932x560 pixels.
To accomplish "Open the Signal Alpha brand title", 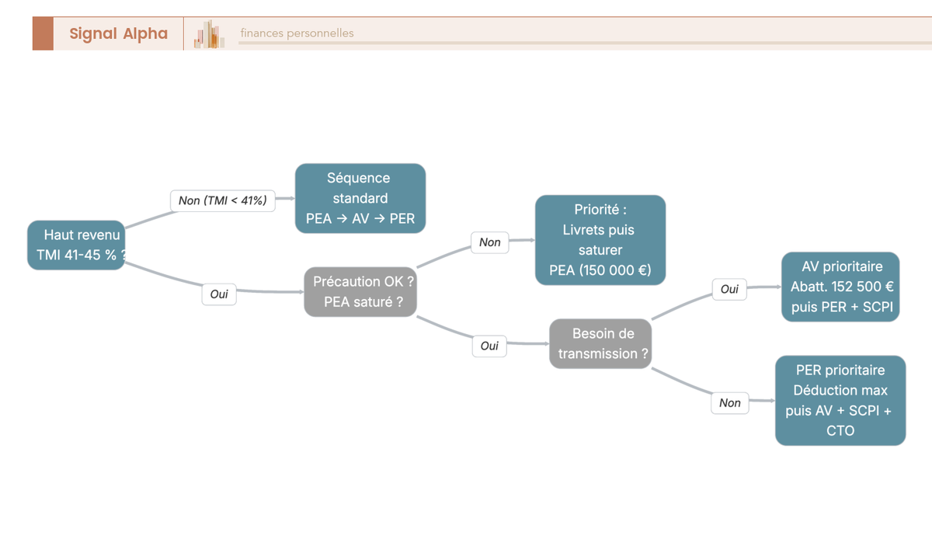I will (118, 33).
